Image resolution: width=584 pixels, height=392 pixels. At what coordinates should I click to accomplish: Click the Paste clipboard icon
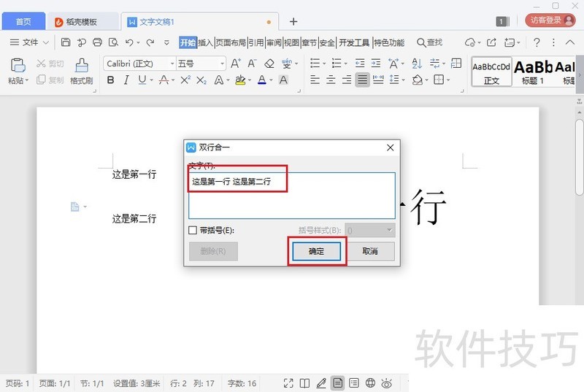18,65
